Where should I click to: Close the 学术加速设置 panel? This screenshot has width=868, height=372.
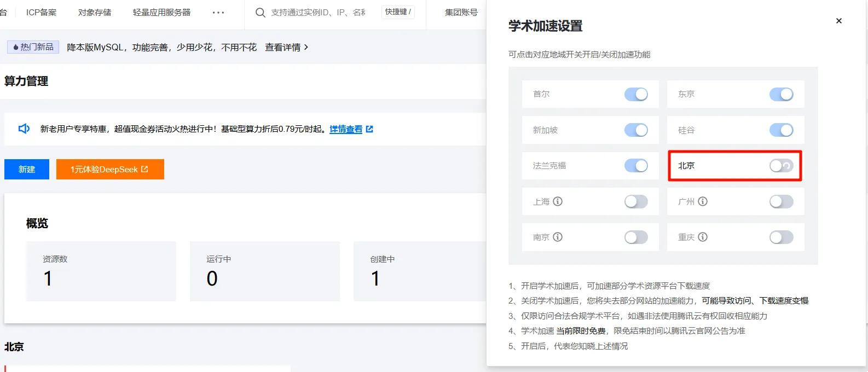point(838,21)
